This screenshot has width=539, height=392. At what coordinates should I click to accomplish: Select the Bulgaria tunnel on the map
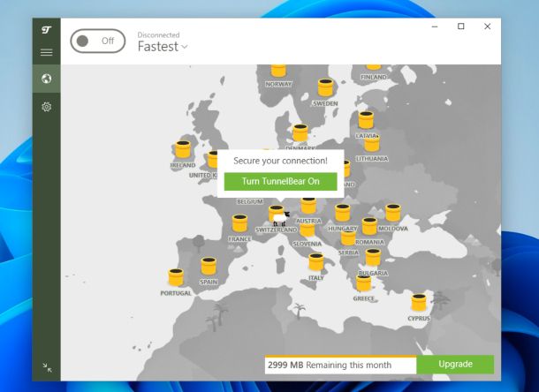tap(373, 257)
